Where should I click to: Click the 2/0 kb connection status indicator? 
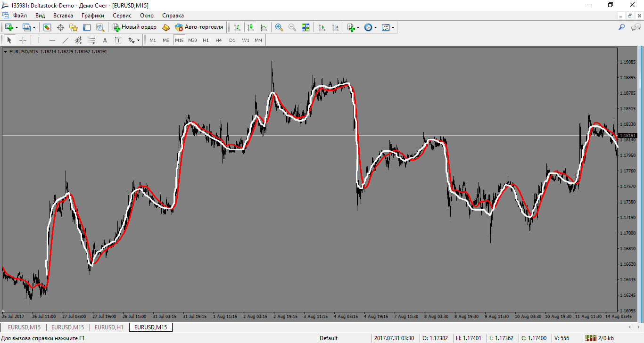(x=599, y=338)
